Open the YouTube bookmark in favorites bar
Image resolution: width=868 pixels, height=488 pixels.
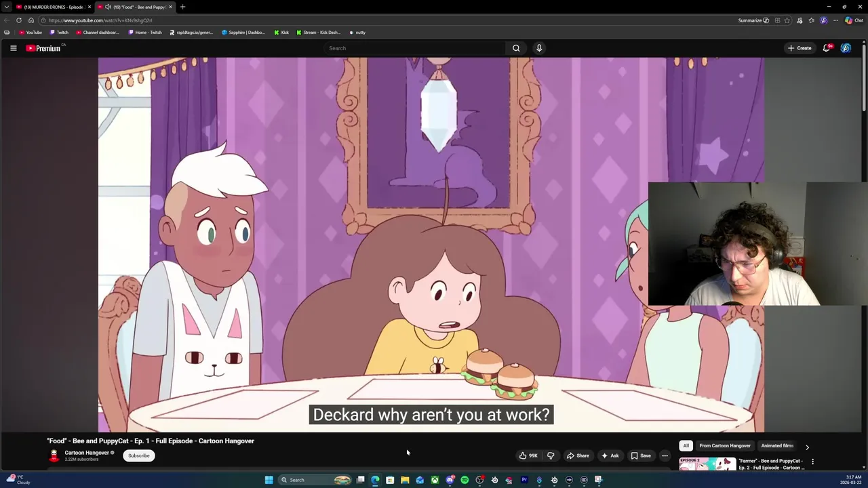[31, 33]
